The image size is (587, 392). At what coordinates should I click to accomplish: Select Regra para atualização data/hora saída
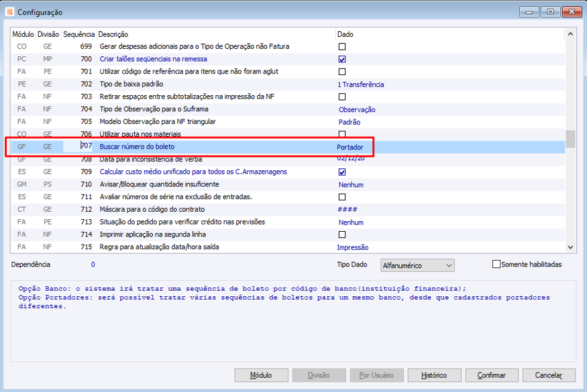tap(288, 247)
